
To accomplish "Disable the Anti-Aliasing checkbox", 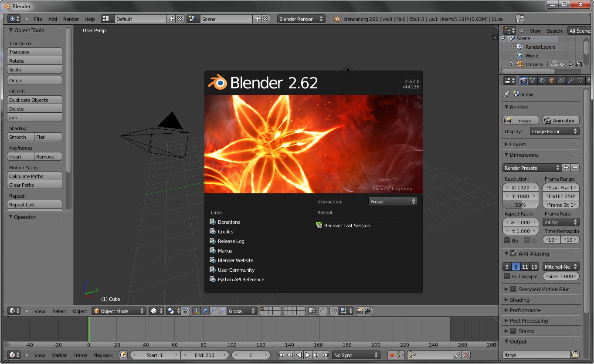I will point(513,253).
